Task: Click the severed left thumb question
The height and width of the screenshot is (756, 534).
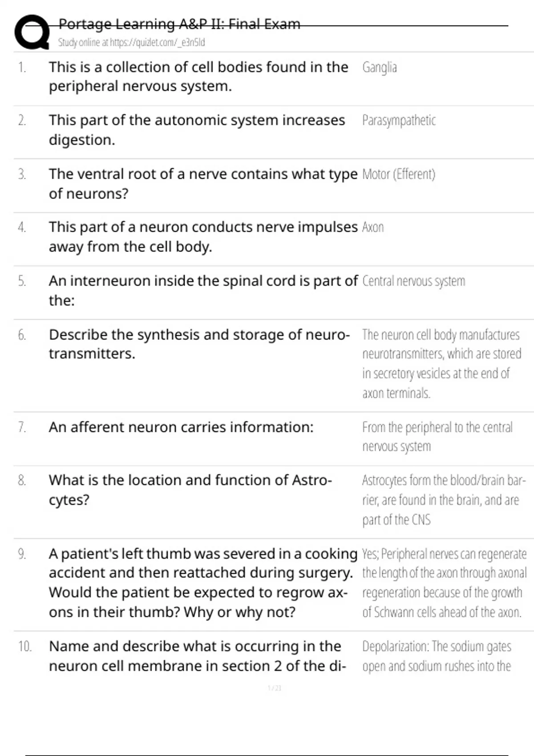Action: pyautogui.click(x=203, y=583)
